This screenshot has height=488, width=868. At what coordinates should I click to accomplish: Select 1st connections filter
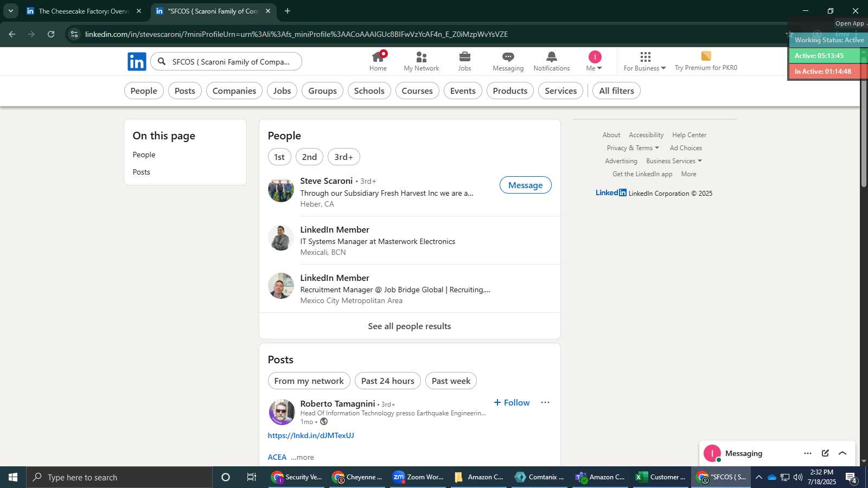pyautogui.click(x=279, y=157)
